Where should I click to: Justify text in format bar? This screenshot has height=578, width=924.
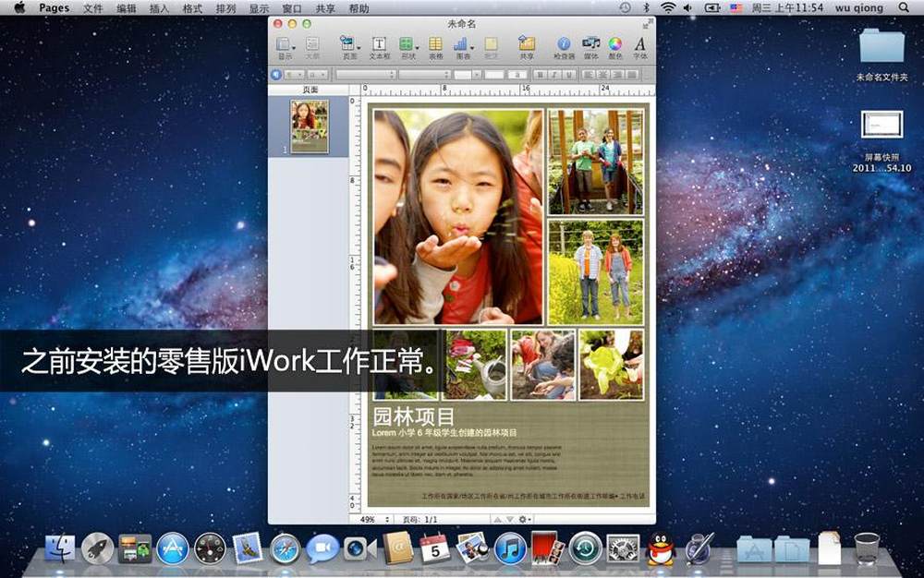pyautogui.click(x=632, y=75)
